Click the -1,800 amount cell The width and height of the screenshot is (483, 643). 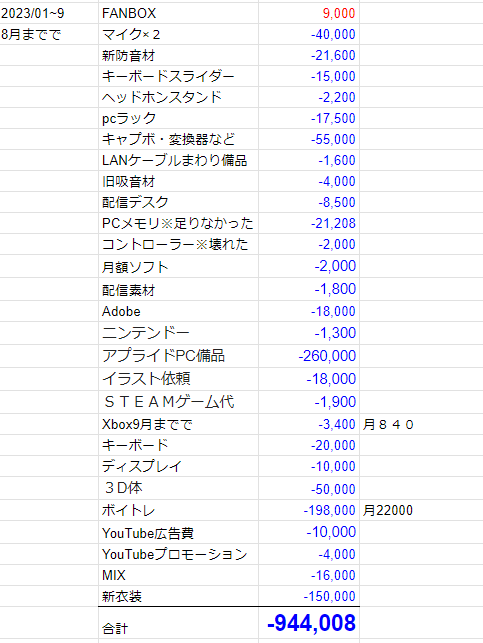tap(309, 289)
